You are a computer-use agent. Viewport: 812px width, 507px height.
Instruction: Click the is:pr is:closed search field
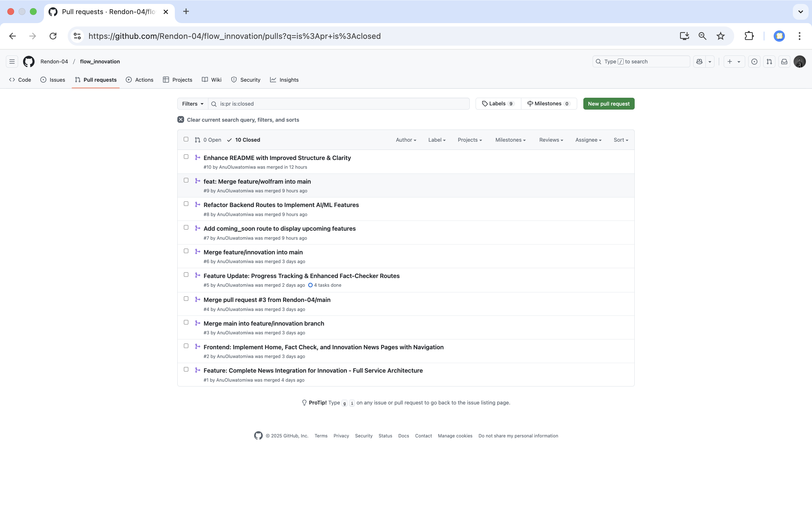pyautogui.click(x=339, y=104)
